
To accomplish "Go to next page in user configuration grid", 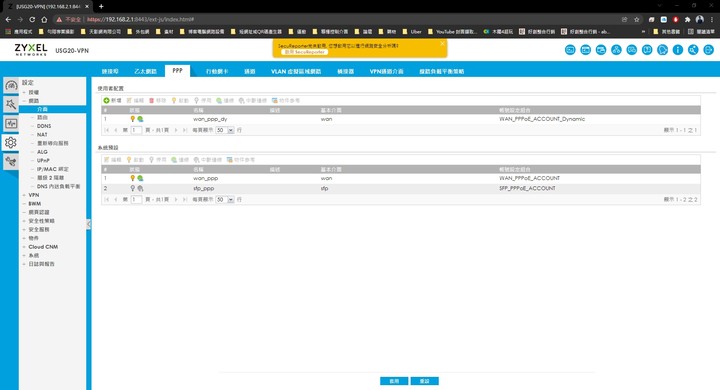I will (x=176, y=130).
